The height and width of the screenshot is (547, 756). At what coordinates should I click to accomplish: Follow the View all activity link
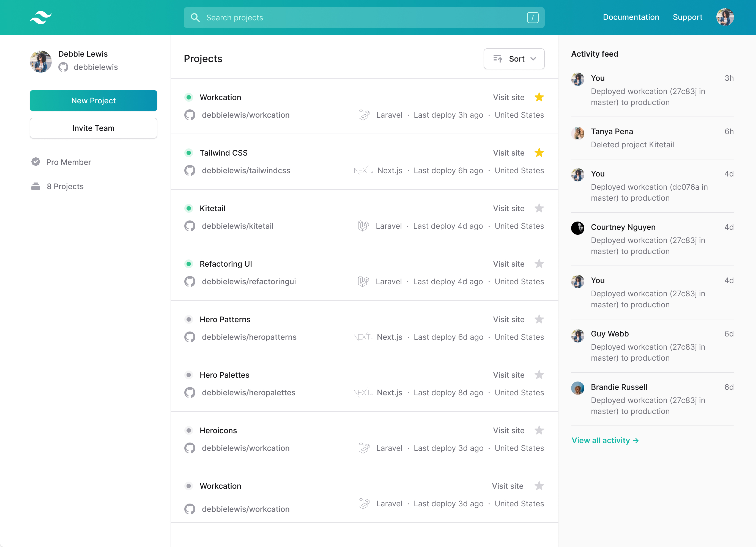605,440
